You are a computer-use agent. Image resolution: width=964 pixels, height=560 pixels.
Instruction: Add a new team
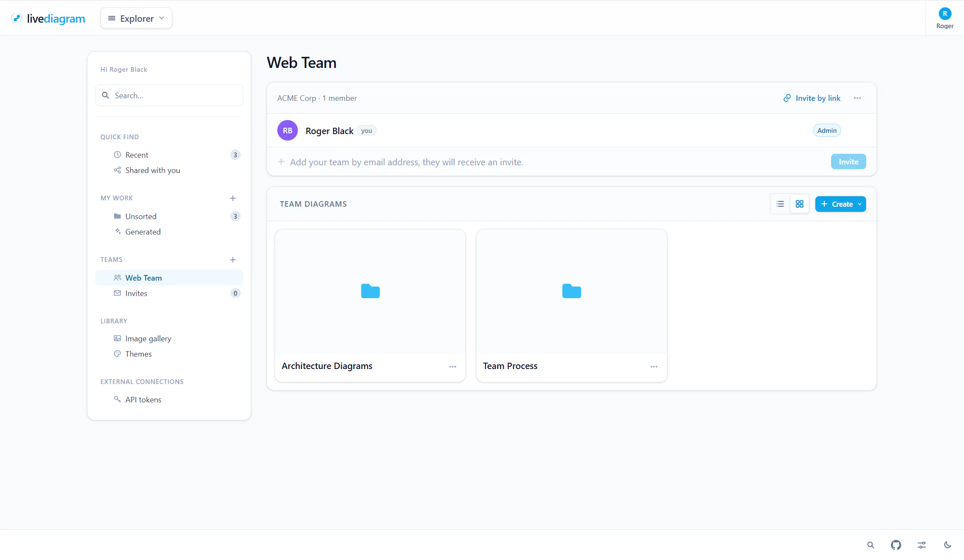(x=233, y=260)
